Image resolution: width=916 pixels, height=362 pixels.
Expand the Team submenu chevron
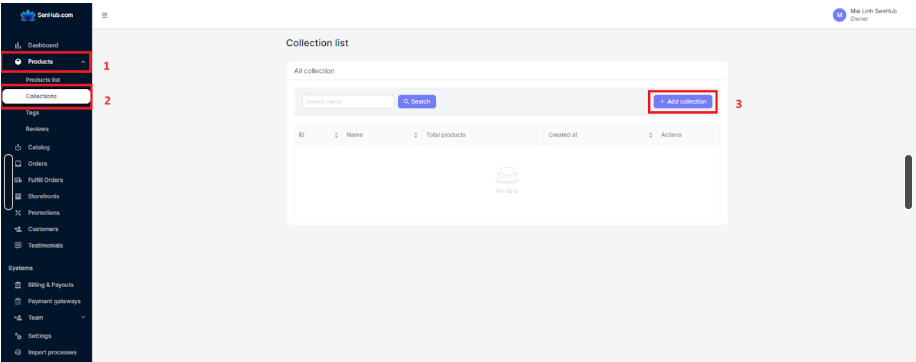click(x=83, y=317)
